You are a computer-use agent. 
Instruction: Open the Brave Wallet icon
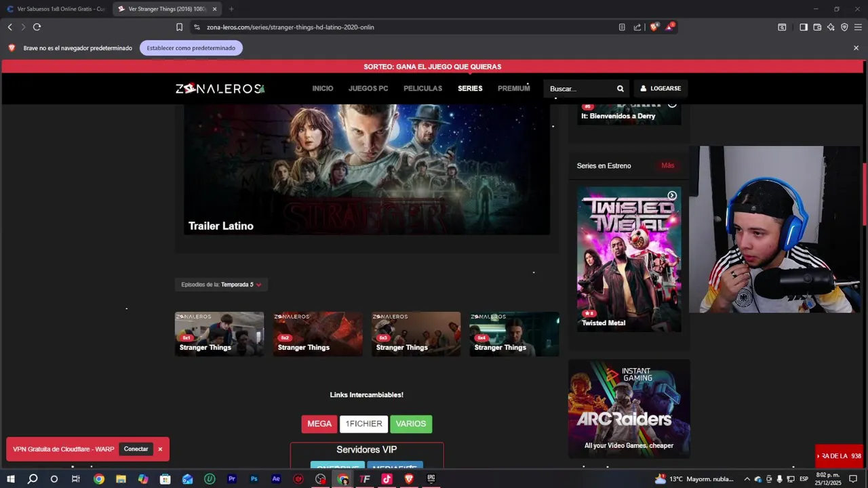click(817, 27)
